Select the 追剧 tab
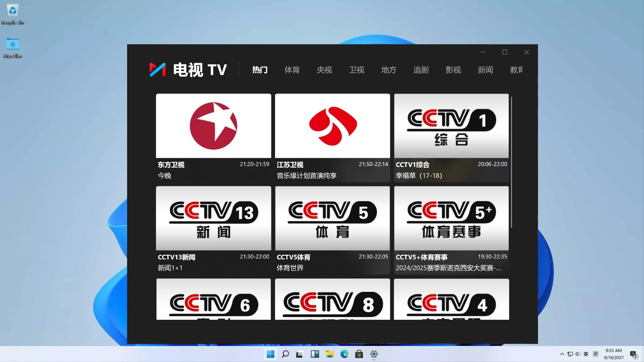 point(421,70)
